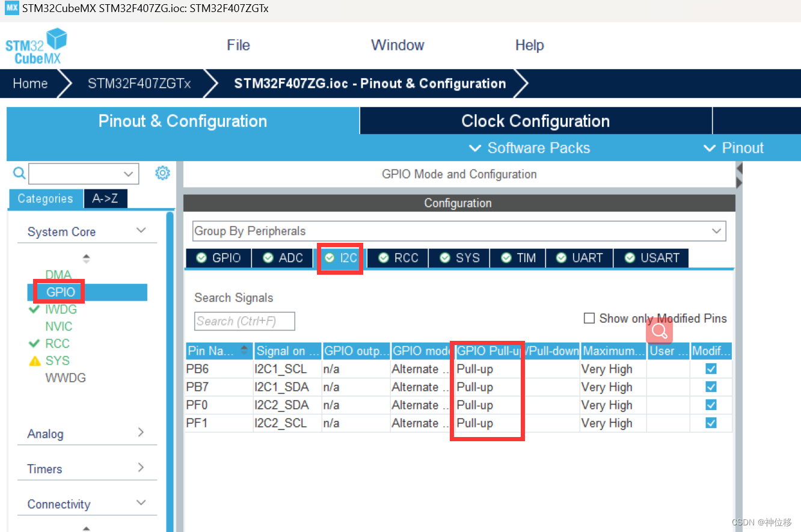Sort by Maximum output speed column header
Screen dimensions: 801x532
click(613, 350)
